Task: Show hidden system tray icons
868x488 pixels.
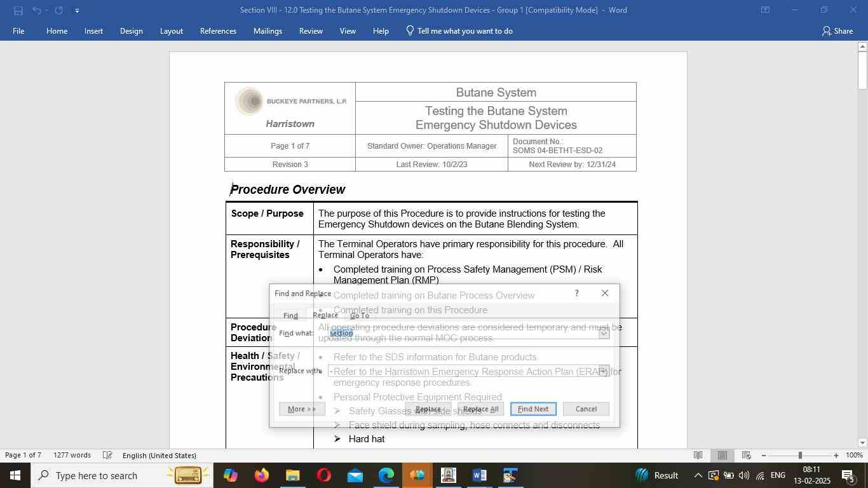Action: click(x=698, y=475)
